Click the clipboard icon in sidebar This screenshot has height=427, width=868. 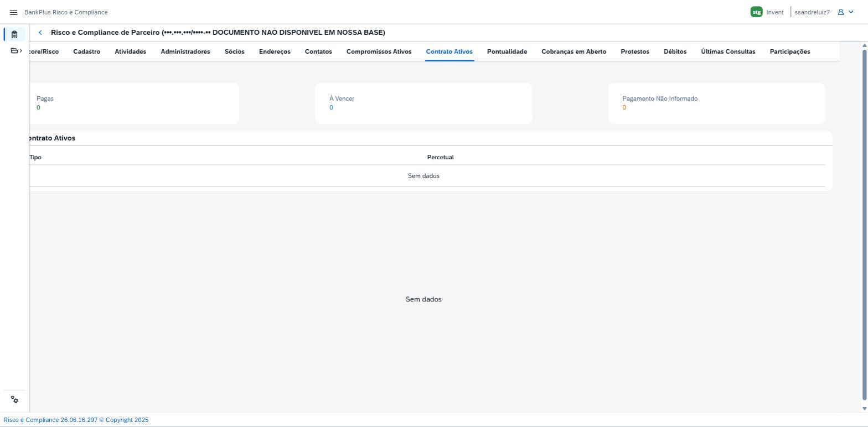click(14, 34)
